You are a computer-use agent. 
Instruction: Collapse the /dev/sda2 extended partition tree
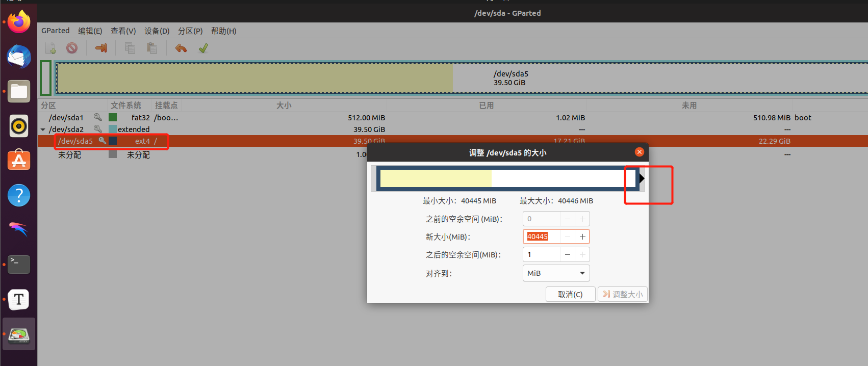(43, 129)
